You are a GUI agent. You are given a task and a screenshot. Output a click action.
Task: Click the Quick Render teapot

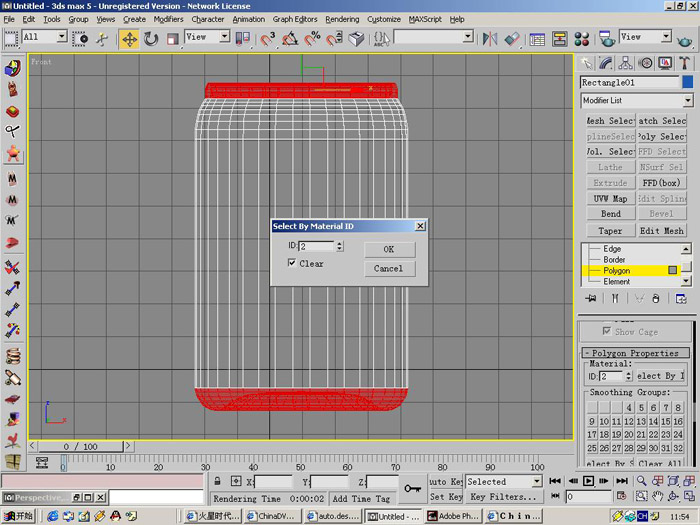tap(684, 41)
